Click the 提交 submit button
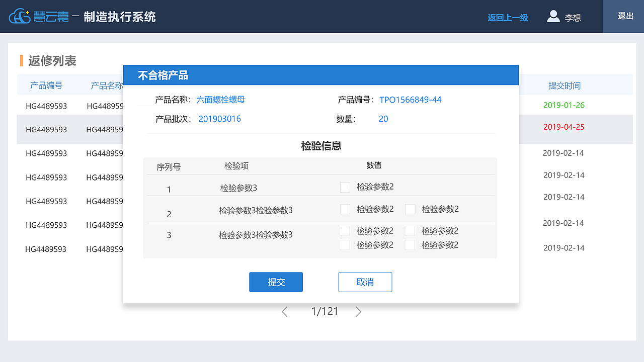The width and height of the screenshot is (644, 362). (x=276, y=282)
